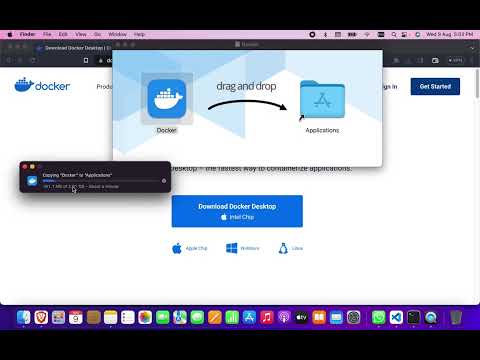
Task: Choose the Linux download link
Action: [291, 248]
